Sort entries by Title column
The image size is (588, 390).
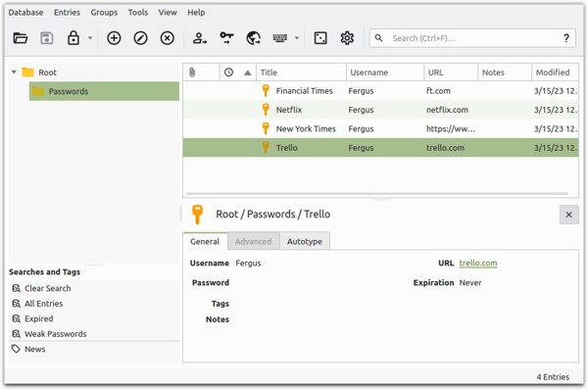tap(301, 73)
